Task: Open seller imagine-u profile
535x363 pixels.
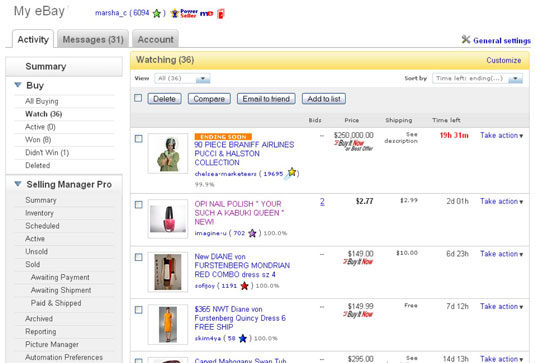Action: [x=210, y=233]
